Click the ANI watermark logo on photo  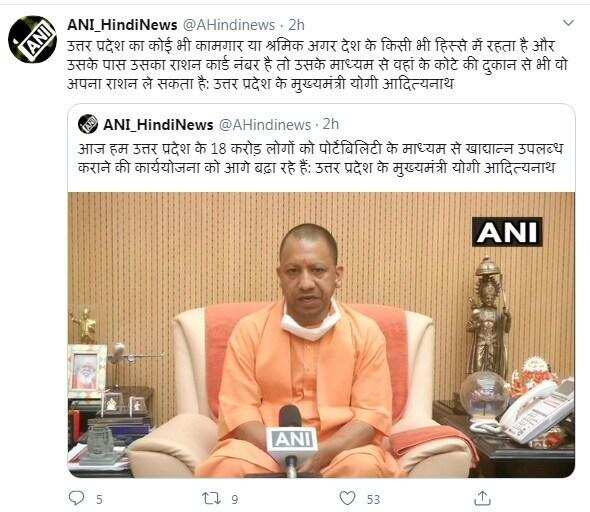pos(507,232)
